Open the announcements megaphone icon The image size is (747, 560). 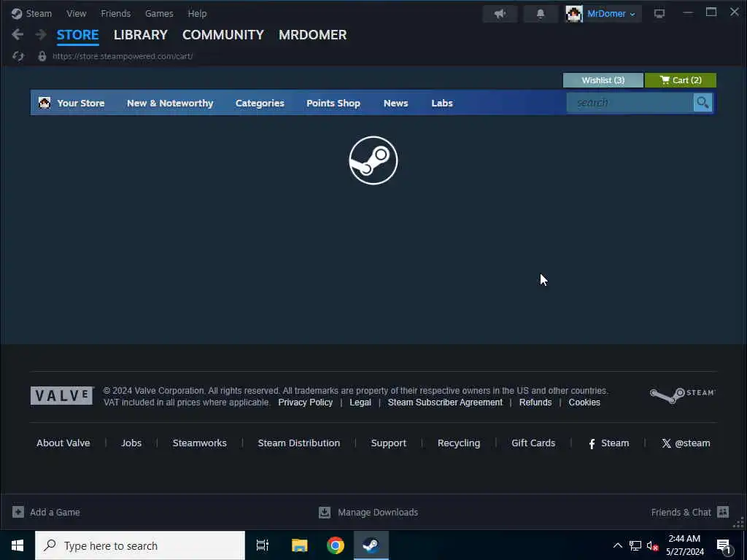[500, 14]
